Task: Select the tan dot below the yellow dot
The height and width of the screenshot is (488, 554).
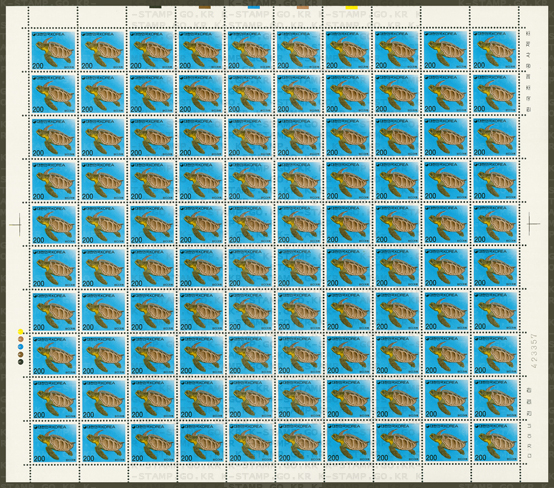Action: (x=20, y=339)
